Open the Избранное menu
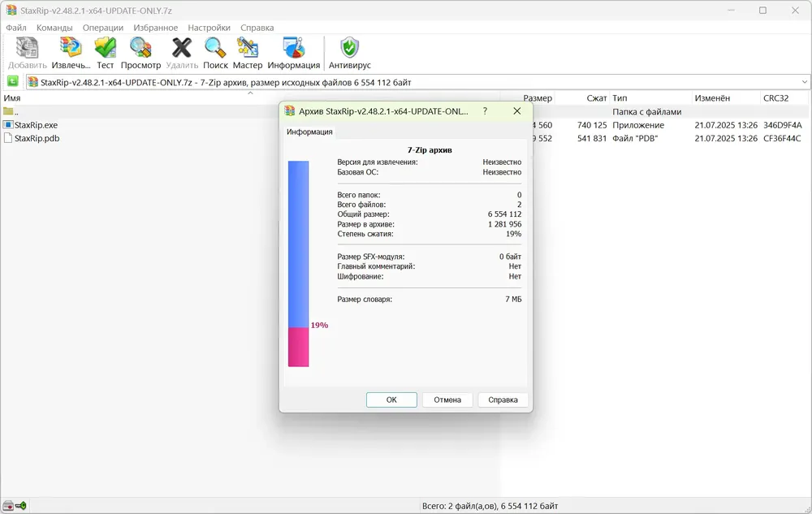The width and height of the screenshot is (812, 514). (155, 28)
